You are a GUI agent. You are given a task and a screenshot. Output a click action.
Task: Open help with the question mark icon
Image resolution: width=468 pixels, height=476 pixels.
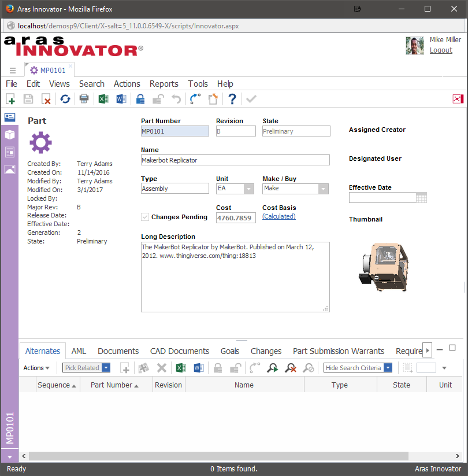(x=232, y=99)
